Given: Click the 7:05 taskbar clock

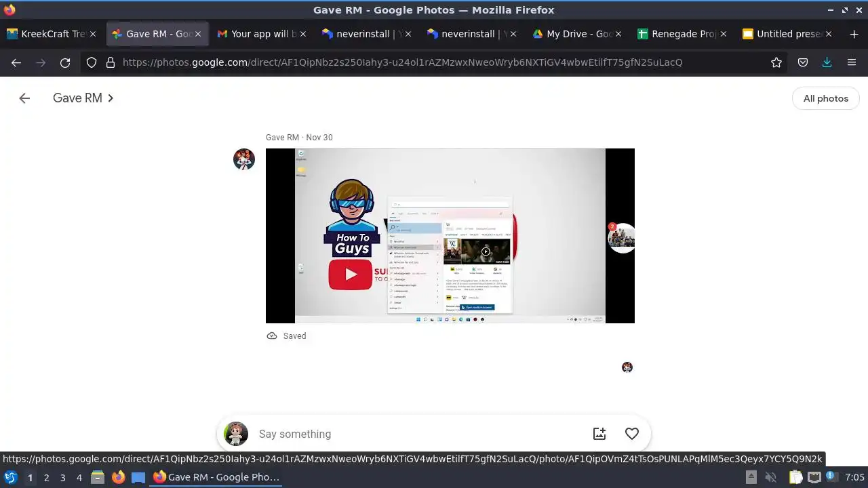Looking at the screenshot, I should tap(854, 477).
